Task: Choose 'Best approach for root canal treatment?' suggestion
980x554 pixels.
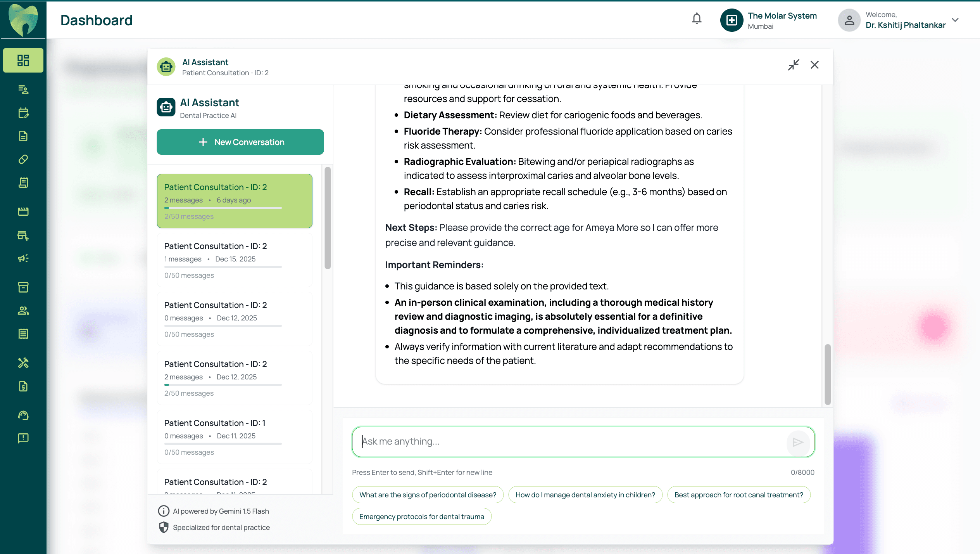Action: [738, 495]
